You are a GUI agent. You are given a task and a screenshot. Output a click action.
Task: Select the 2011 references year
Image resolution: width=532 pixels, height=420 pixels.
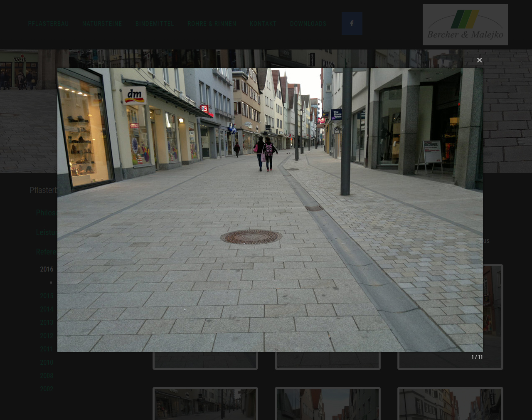(47, 349)
